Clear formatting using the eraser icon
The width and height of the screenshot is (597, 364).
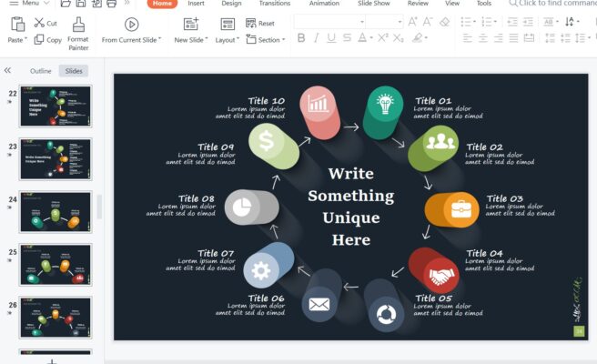[x=444, y=22]
